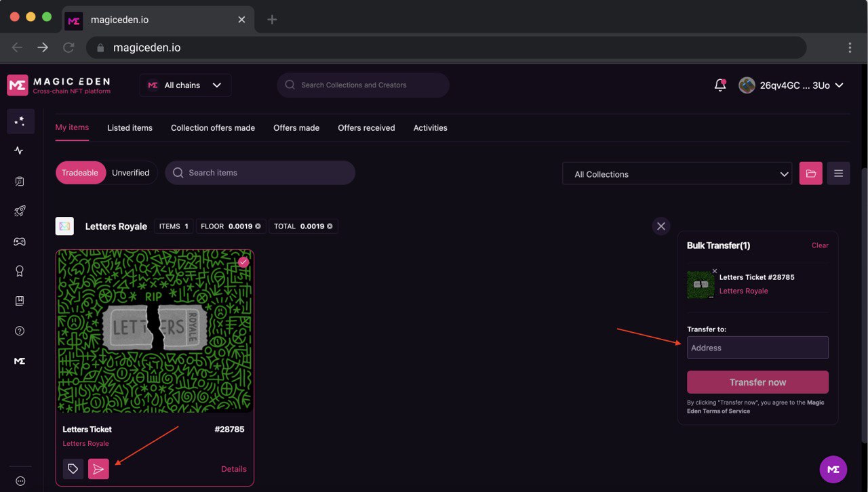Click the tag list-for-sale icon on card

point(73,469)
